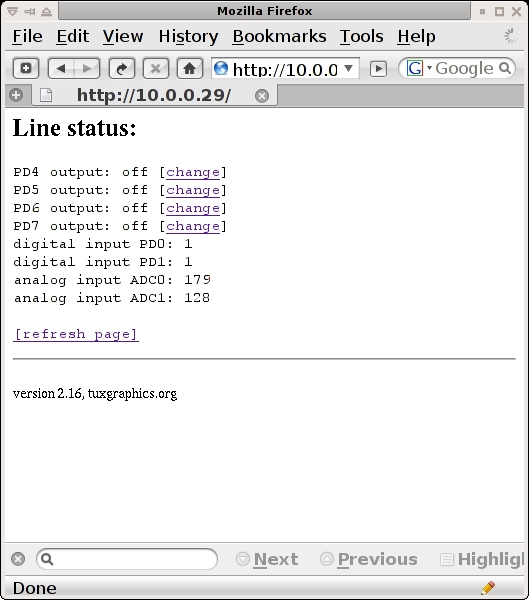Click the change link for PD6 output
This screenshot has width=529, height=600.
[x=193, y=208]
